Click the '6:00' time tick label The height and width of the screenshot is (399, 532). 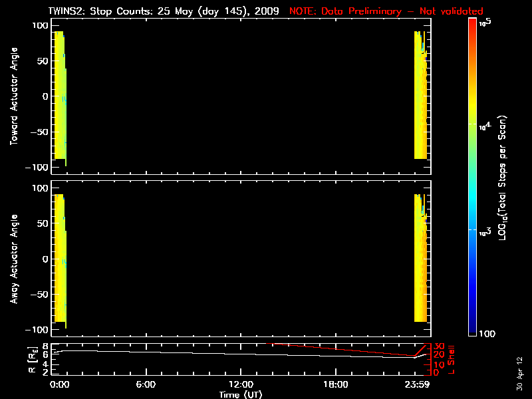coord(146,384)
